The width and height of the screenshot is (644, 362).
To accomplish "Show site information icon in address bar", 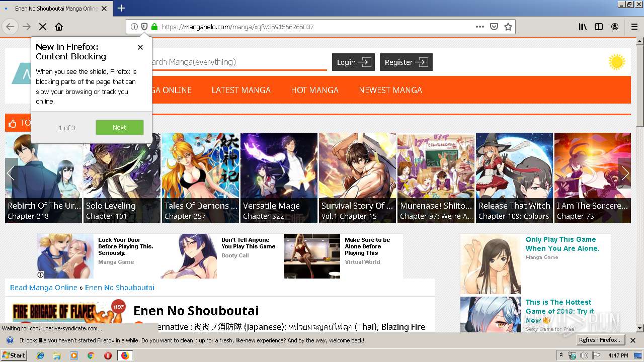I will pyautogui.click(x=134, y=27).
